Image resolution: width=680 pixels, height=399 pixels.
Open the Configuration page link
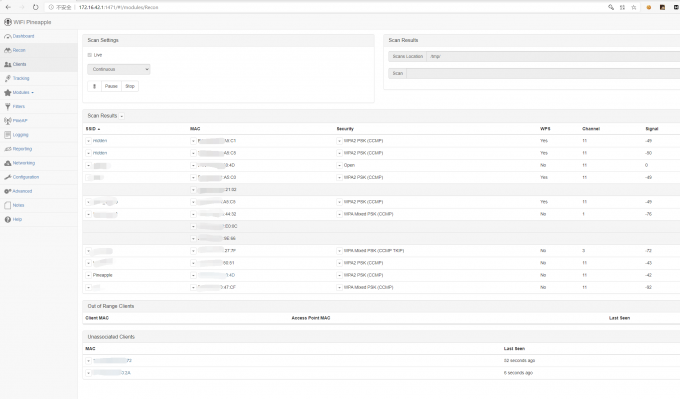pyautogui.click(x=26, y=177)
